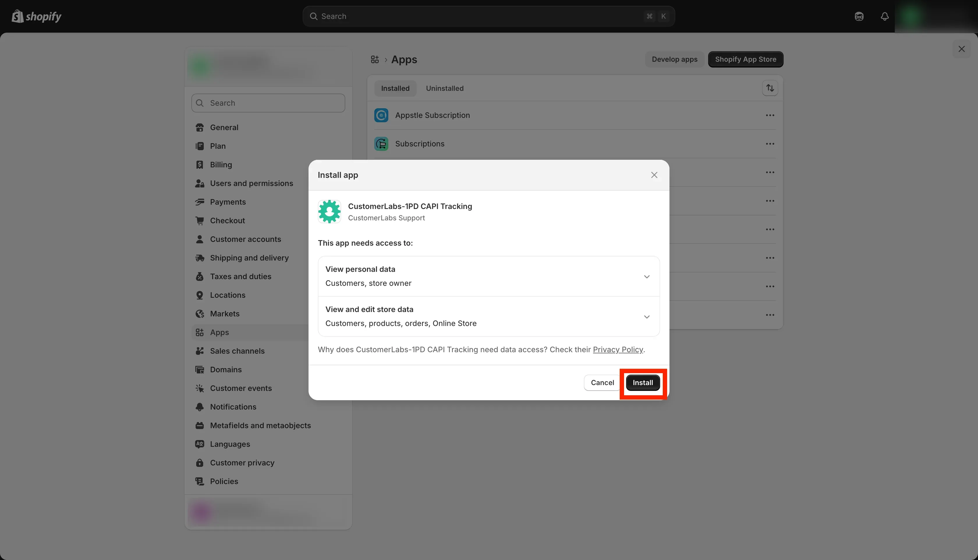Click the Checkout cart icon in sidebar

pyautogui.click(x=200, y=221)
